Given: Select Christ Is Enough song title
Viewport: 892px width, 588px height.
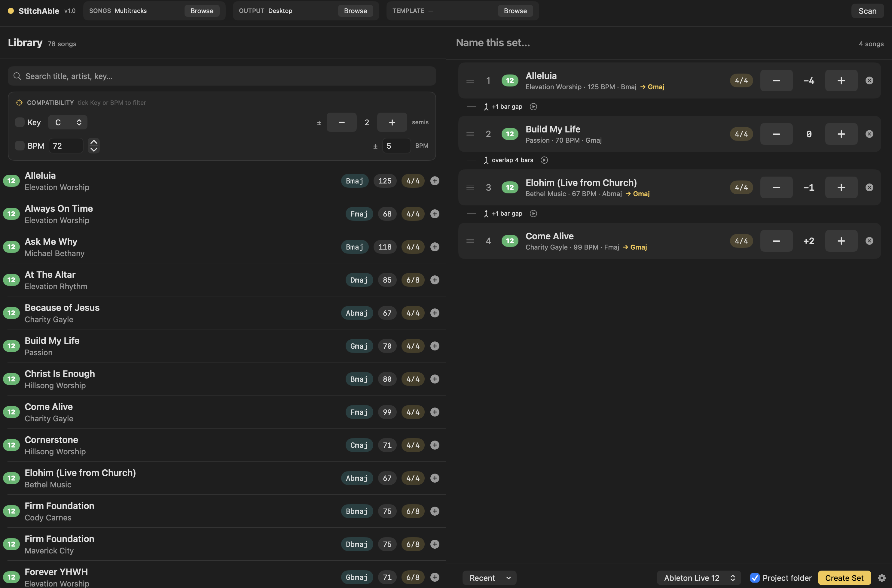Looking at the screenshot, I should coord(60,374).
